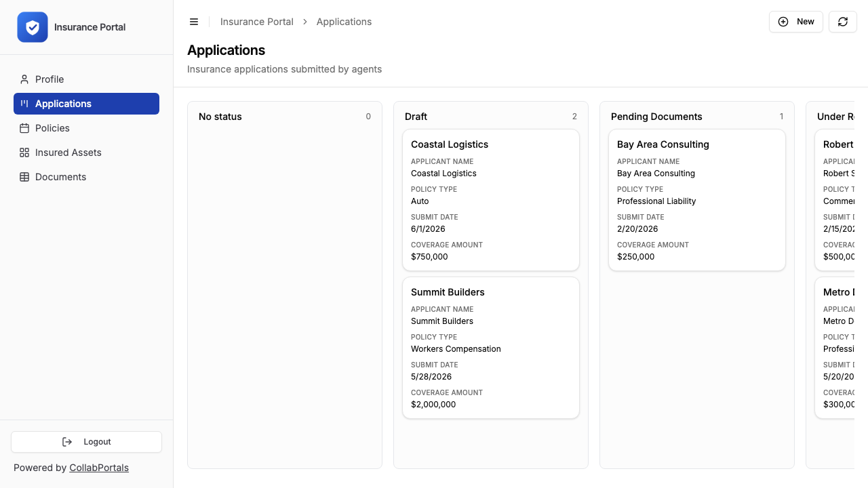
Task: Click the Draft column count 2
Action: (574, 117)
